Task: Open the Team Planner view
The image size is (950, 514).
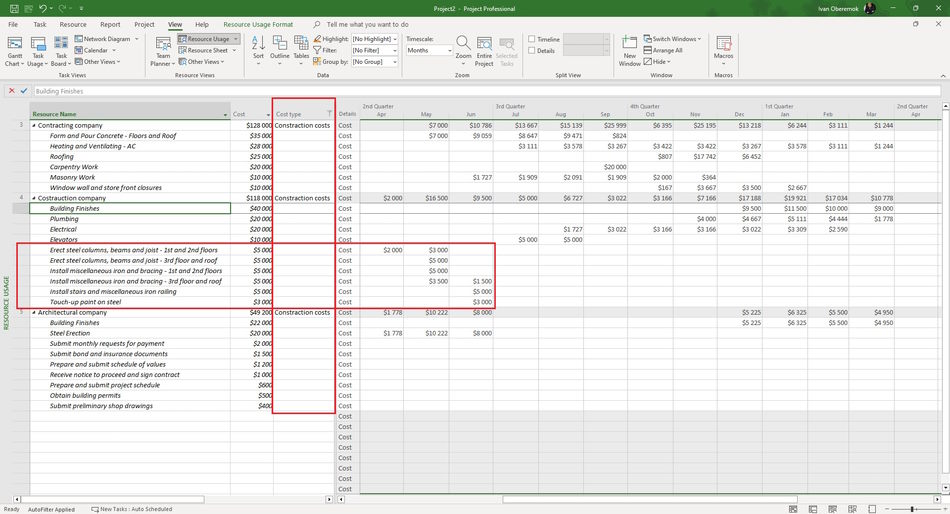Action: pyautogui.click(x=162, y=51)
